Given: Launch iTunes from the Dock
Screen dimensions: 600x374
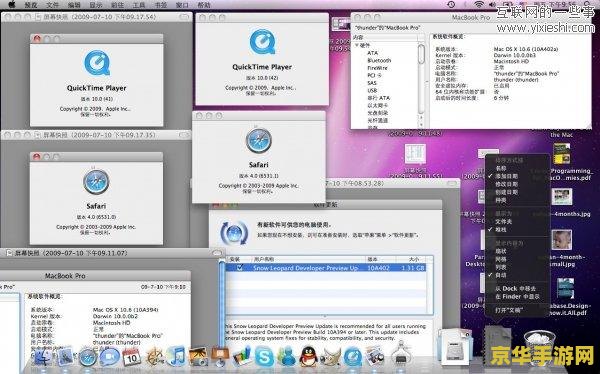Looking at the screenshot, I should (176, 356).
